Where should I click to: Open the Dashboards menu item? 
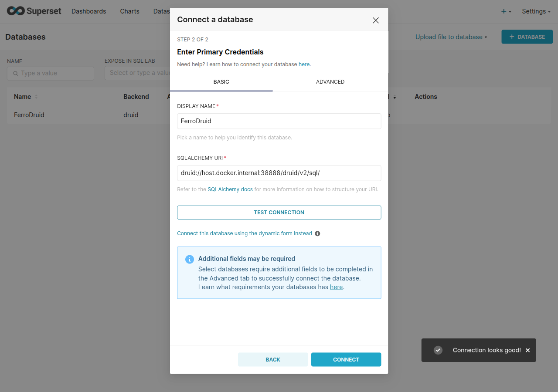point(88,11)
